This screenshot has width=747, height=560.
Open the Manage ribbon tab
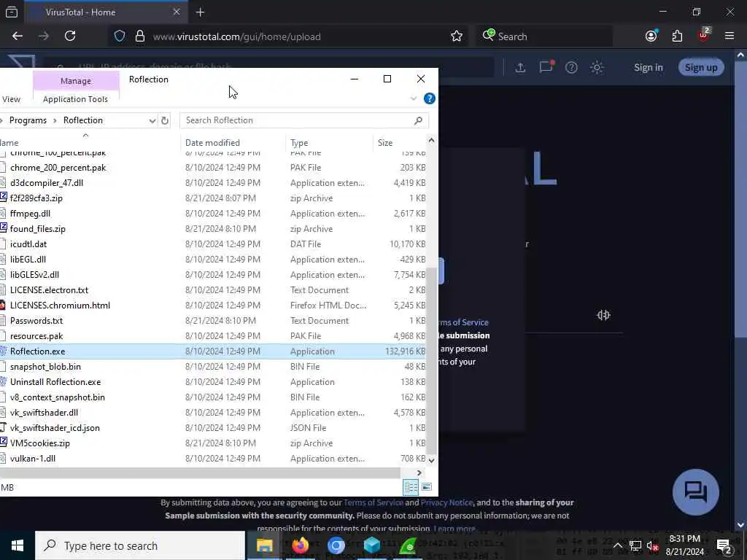coord(76,80)
